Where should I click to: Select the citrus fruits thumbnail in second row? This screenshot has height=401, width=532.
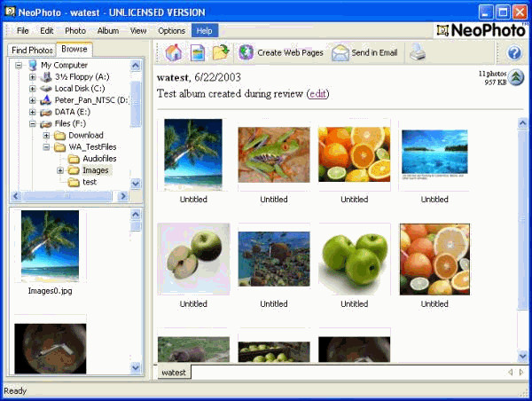434,259
